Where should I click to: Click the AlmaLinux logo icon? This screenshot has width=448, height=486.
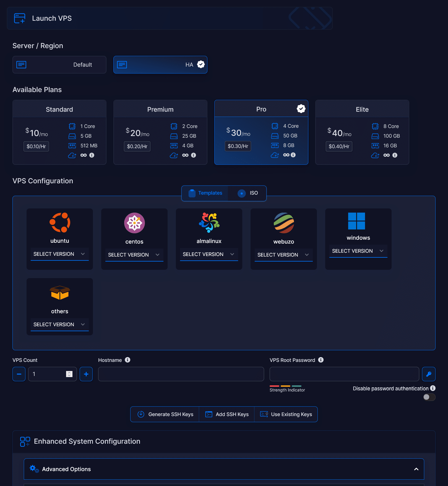coord(209,223)
